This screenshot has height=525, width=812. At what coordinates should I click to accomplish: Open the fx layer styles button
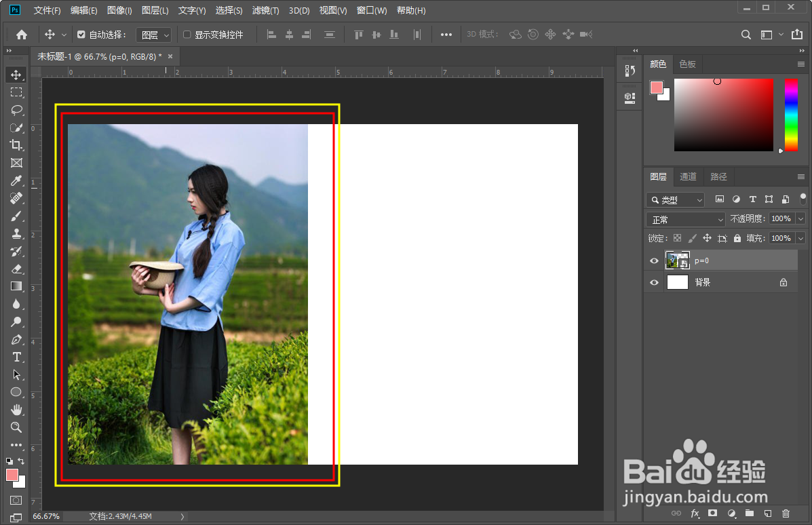pyautogui.click(x=695, y=513)
